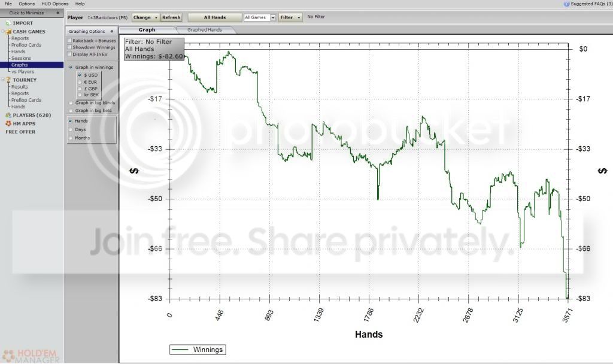
Task: Enable Display All-In EV checkbox
Action: [69, 54]
